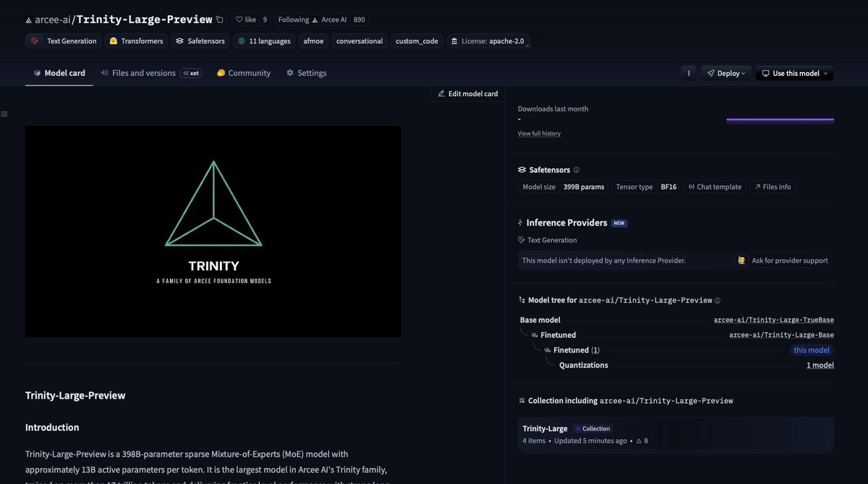This screenshot has height=484, width=868.
Task: Select the Text Generation tag
Action: tap(64, 41)
